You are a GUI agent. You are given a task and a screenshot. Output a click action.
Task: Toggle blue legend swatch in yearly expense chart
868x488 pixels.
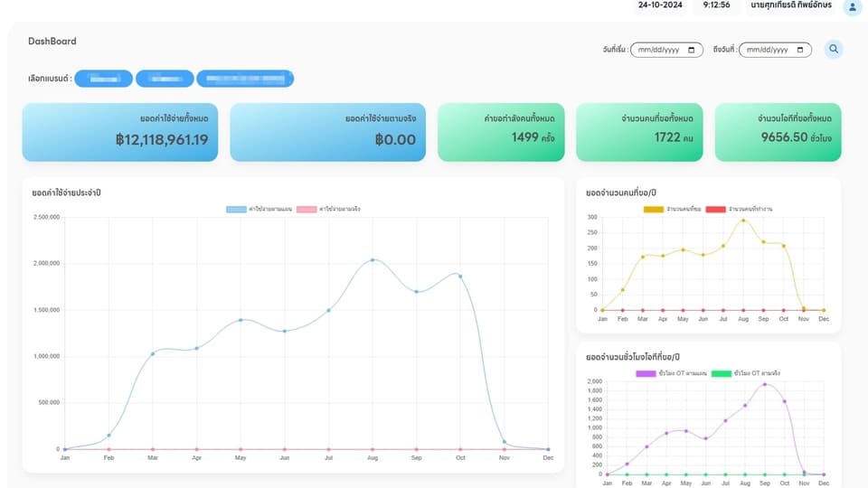click(236, 209)
